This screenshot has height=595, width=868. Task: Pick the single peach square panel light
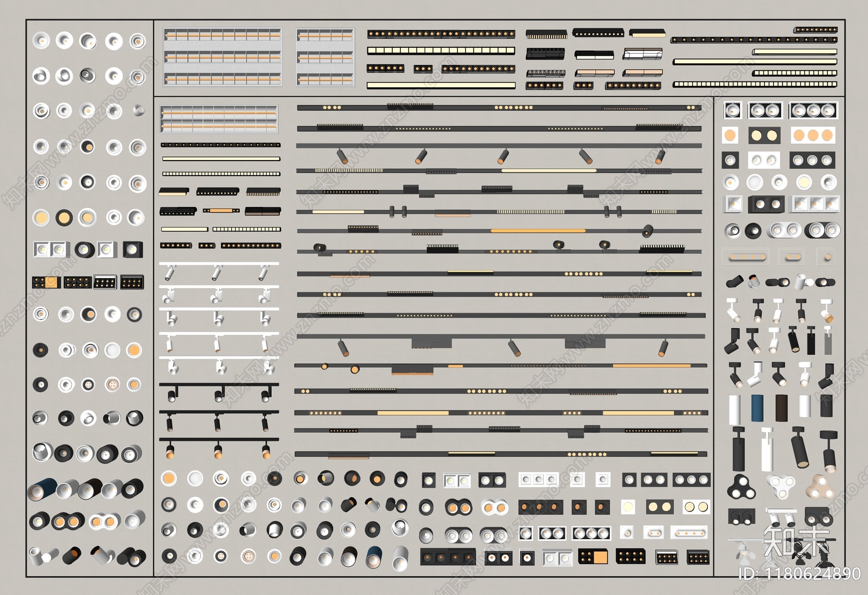[x=731, y=135]
